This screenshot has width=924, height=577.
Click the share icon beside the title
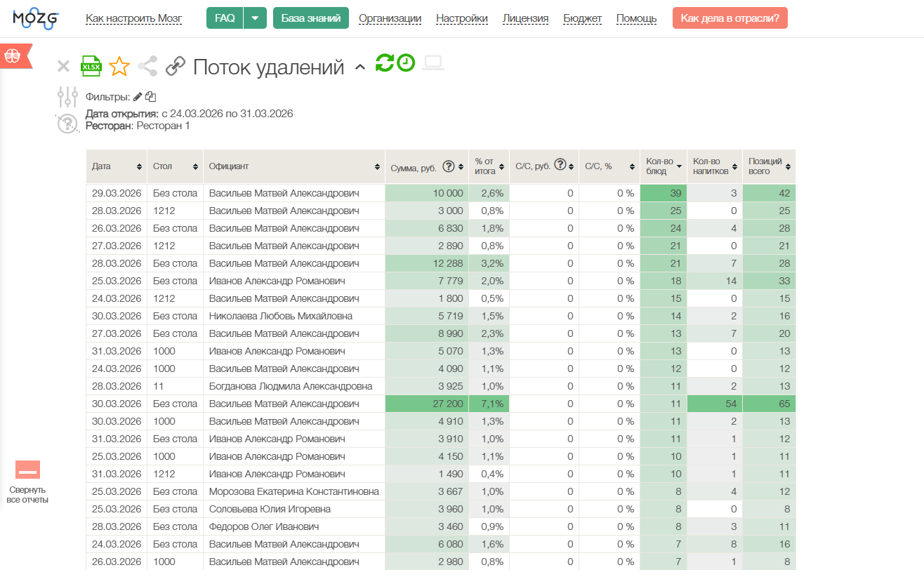147,67
